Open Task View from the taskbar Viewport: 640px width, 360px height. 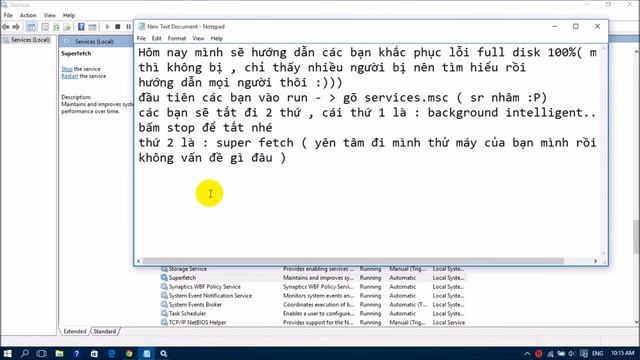(x=42, y=353)
